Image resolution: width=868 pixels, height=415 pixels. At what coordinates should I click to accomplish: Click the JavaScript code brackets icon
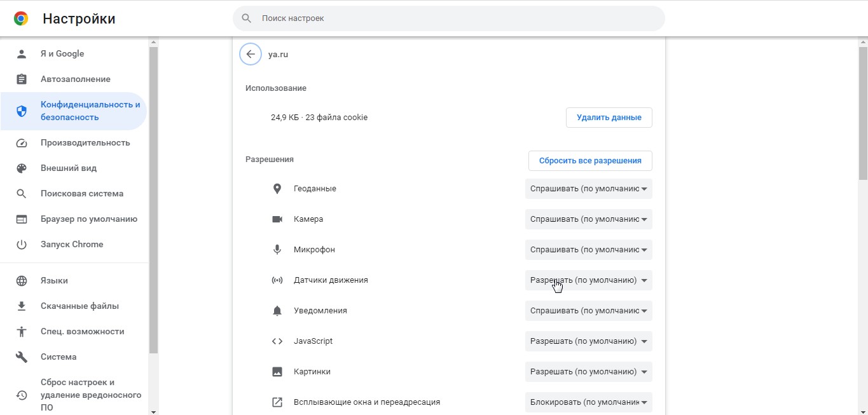tap(277, 341)
